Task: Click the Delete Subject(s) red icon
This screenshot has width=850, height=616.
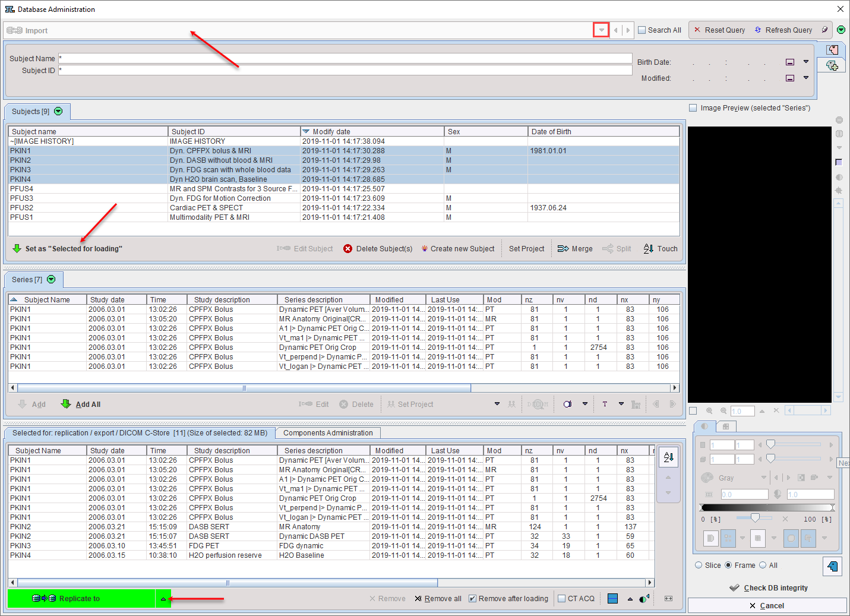Action: pyautogui.click(x=347, y=248)
